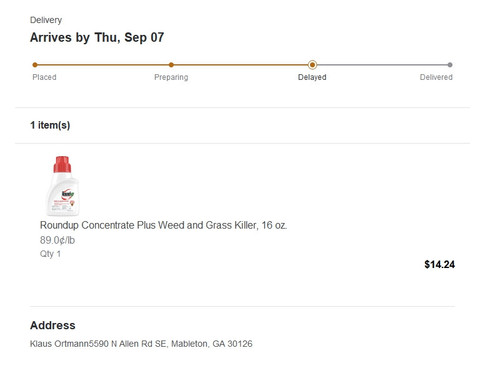Image resolution: width=500 pixels, height=391 pixels.
Task: Click the Placed step label
Action: pos(44,77)
